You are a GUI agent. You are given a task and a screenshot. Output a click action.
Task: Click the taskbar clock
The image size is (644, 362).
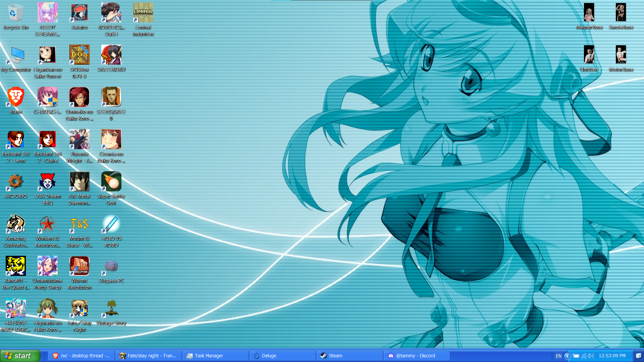coord(612,356)
